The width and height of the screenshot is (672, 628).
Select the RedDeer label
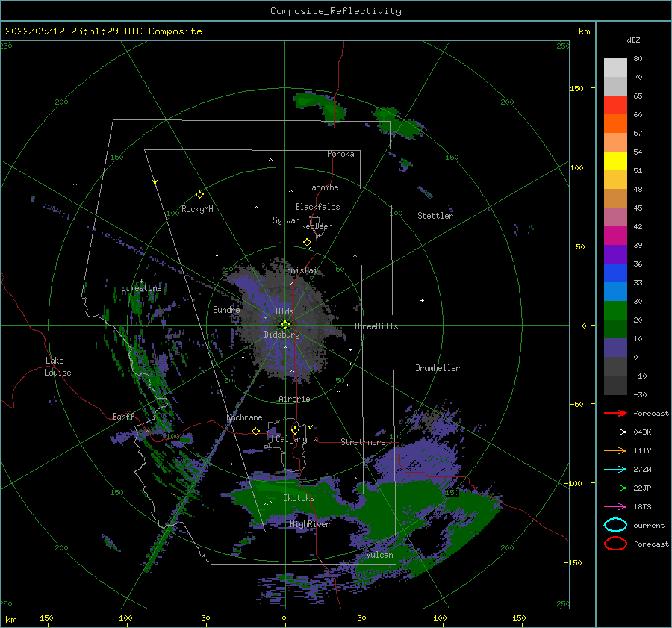(x=317, y=226)
